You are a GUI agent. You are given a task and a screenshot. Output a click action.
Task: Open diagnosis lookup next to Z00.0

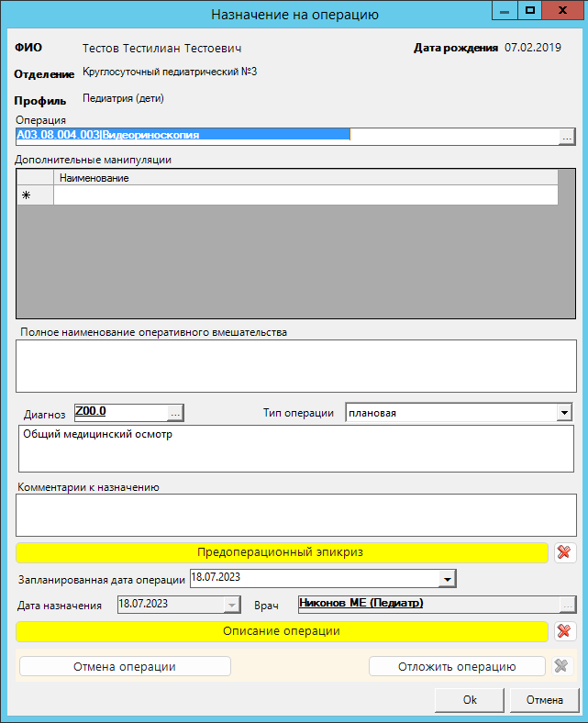[x=176, y=413]
